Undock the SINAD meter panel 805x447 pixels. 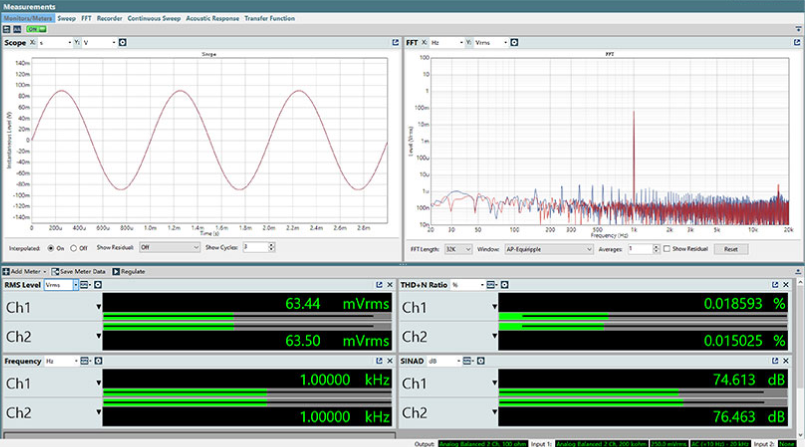coord(776,361)
